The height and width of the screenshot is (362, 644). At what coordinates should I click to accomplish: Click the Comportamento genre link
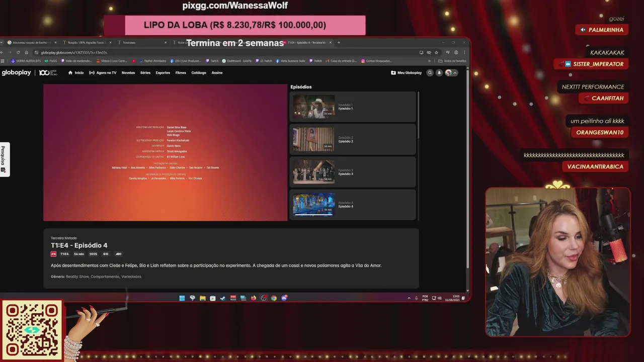(105, 277)
